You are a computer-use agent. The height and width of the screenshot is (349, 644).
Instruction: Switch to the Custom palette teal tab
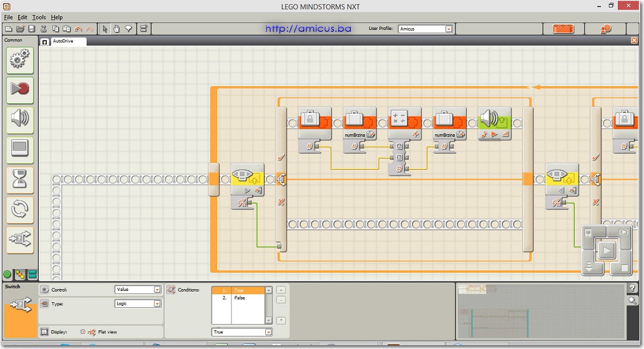click(32, 274)
